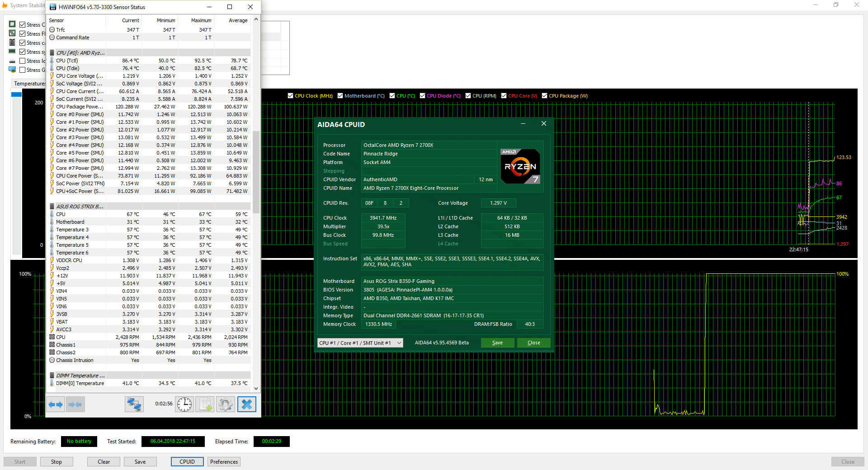Toggle the CPU Core (V) graph checkbox
Screen dimensions: 868x470
click(x=504, y=96)
